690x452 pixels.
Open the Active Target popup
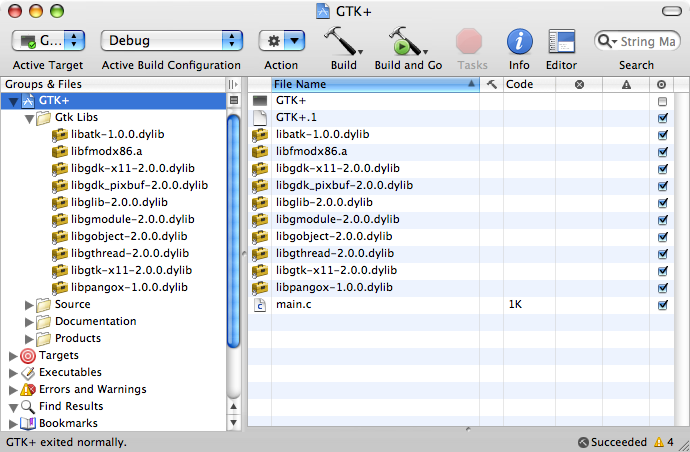[49, 41]
